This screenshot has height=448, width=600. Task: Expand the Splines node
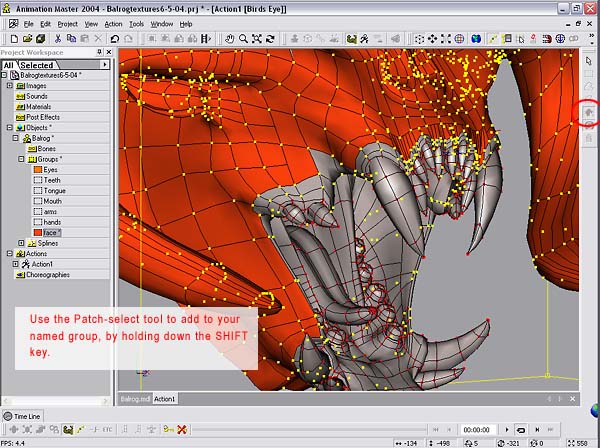click(x=23, y=243)
